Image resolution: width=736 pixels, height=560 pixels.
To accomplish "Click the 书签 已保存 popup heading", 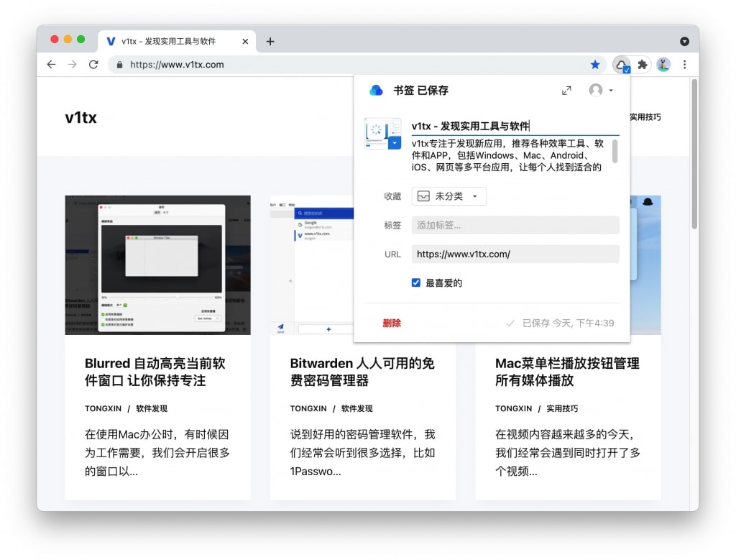I will (x=420, y=90).
